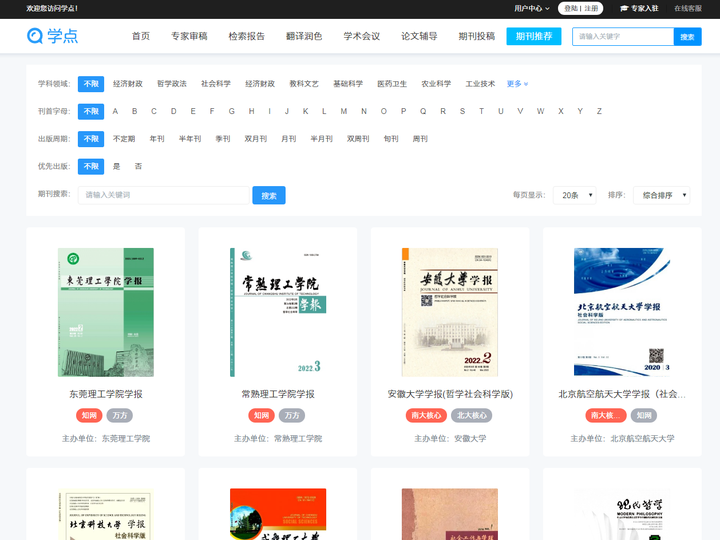The image size is (720, 540).
Task: Filter journals by letter A
Action: pyautogui.click(x=115, y=111)
